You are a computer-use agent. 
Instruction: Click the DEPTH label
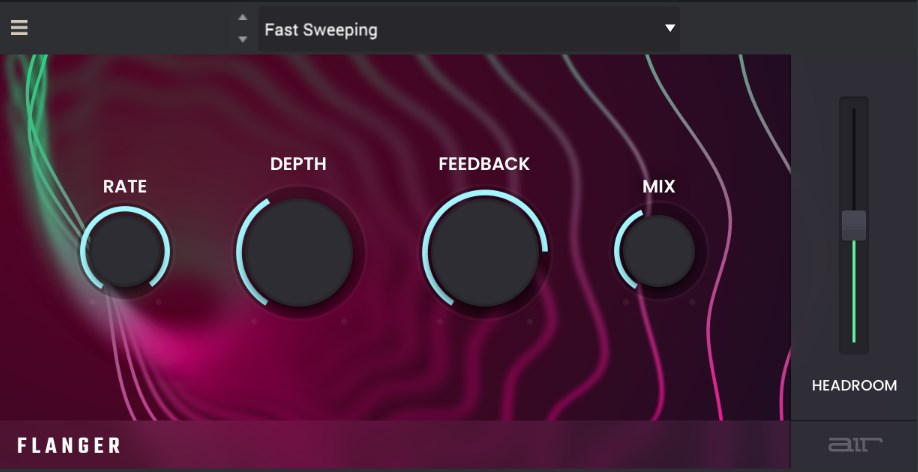[298, 164]
